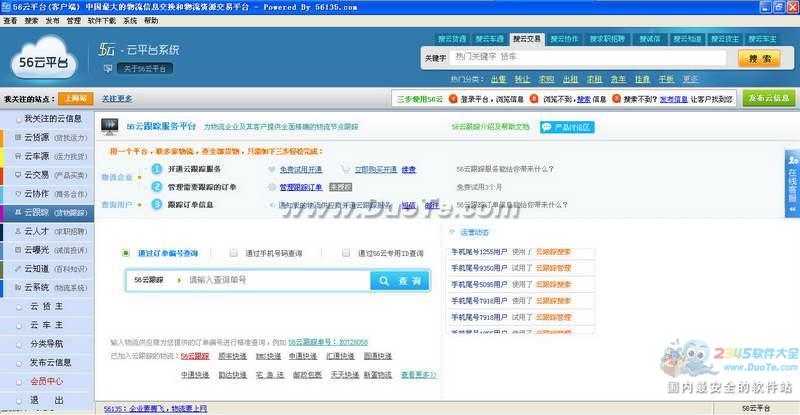Click the red 56云跟踪 logistics link
This screenshot has width=800, height=415.
tap(195, 356)
